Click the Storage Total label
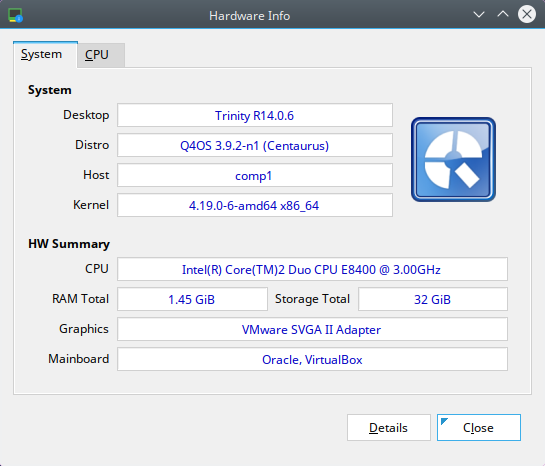 coord(312,299)
